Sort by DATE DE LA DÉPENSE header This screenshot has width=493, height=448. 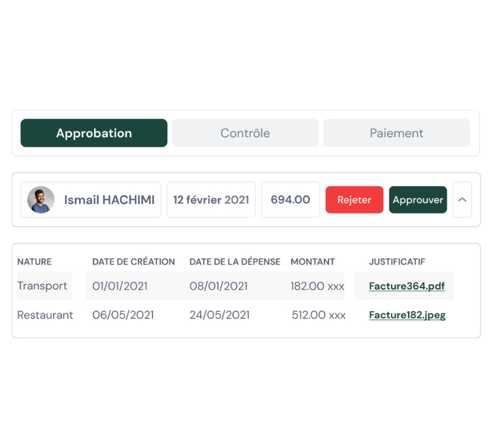235,262
